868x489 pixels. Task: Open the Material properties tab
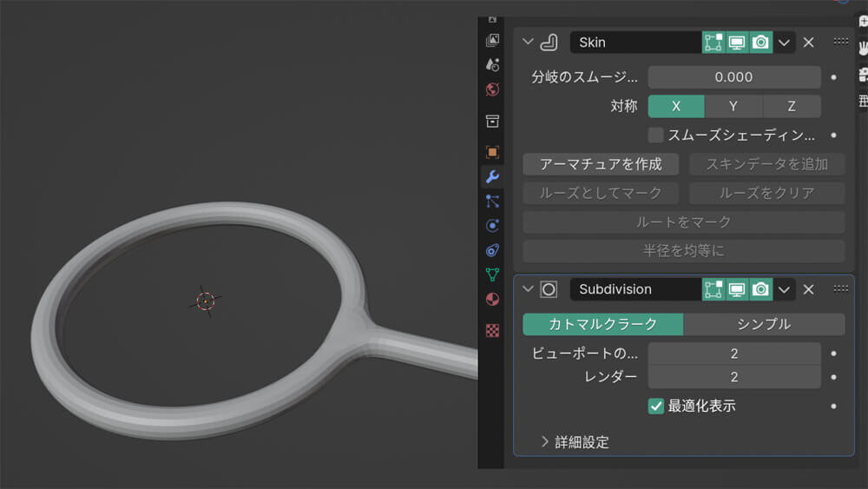coord(492,300)
